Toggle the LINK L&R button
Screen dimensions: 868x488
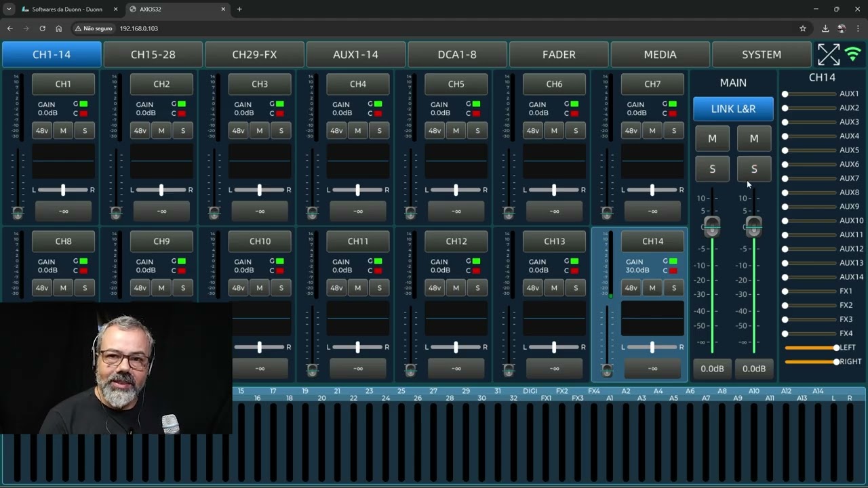click(x=733, y=108)
